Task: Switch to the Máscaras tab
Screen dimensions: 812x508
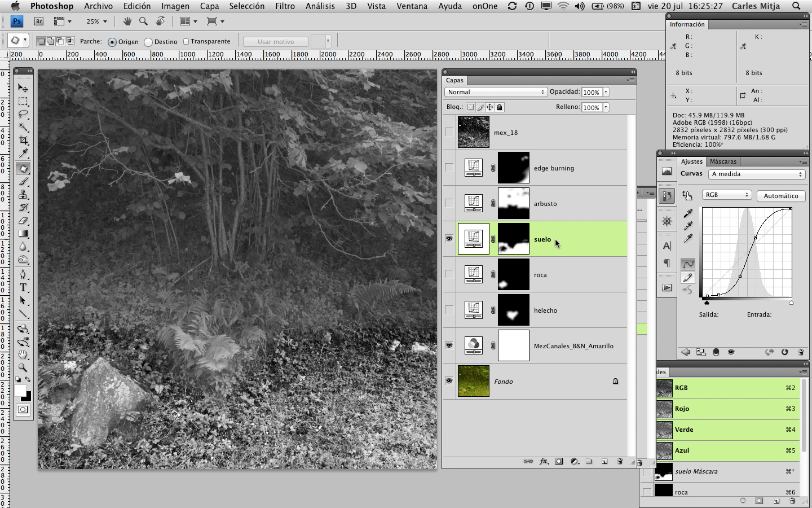Action: click(723, 161)
